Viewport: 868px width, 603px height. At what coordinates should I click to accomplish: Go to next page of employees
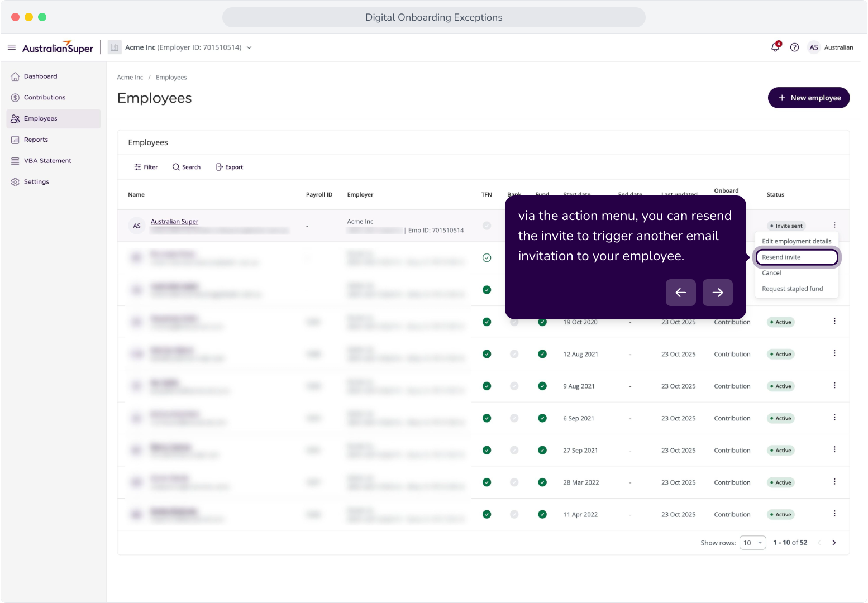834,543
